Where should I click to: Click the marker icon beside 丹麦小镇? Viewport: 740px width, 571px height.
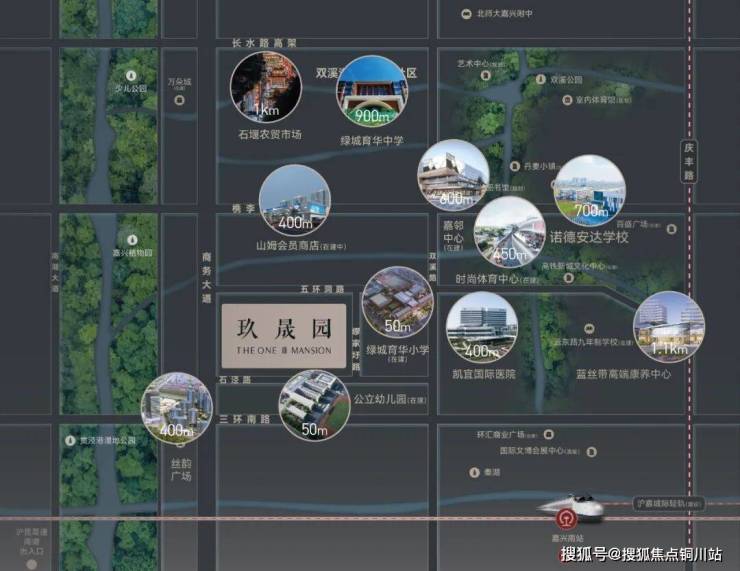click(x=515, y=166)
